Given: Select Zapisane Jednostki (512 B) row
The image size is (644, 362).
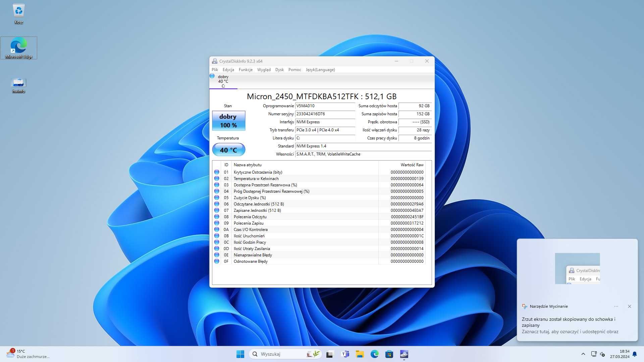Looking at the screenshot, I should click(x=319, y=210).
